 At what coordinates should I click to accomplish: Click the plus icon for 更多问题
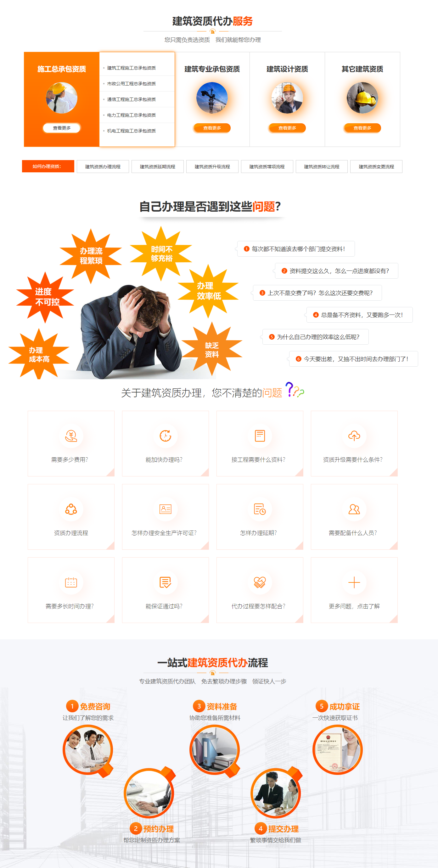click(x=354, y=582)
